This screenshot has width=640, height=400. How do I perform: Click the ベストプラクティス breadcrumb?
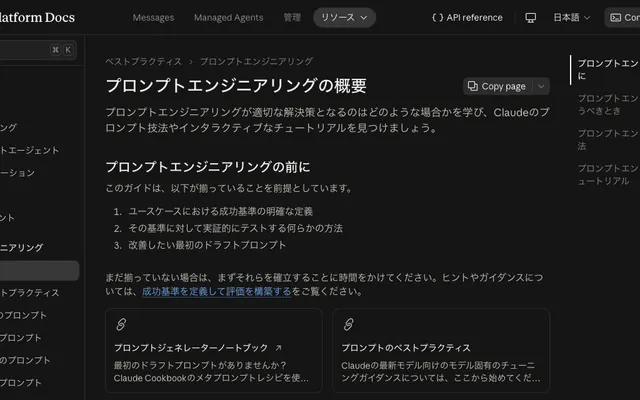(x=143, y=61)
